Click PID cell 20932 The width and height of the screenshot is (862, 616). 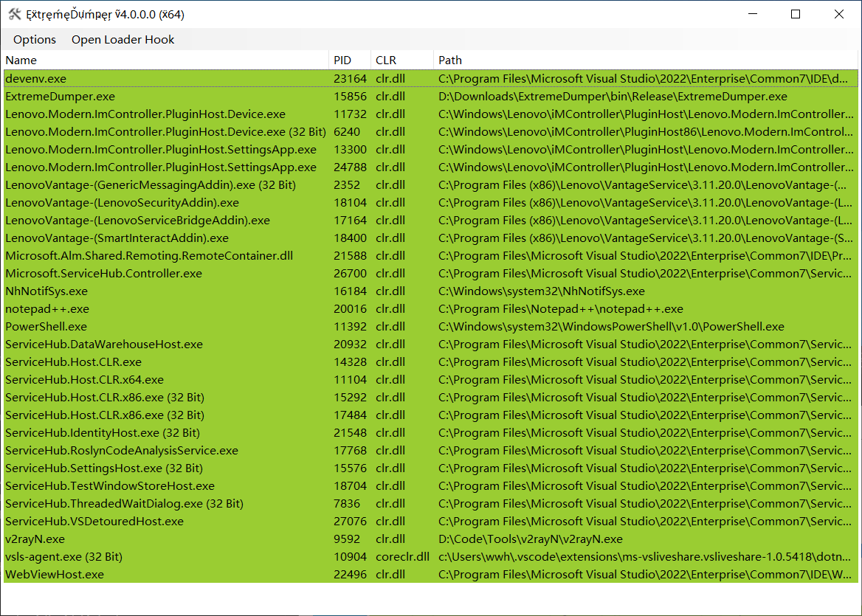tap(350, 344)
